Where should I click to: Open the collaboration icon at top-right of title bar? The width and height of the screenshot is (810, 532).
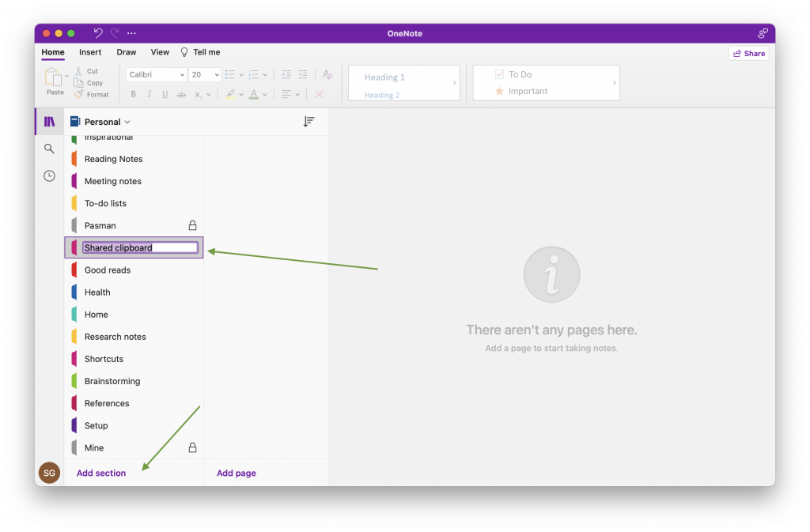pos(763,33)
